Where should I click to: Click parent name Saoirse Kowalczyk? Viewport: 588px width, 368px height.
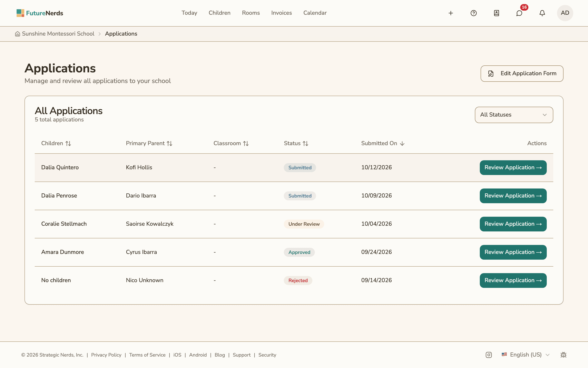tap(149, 224)
